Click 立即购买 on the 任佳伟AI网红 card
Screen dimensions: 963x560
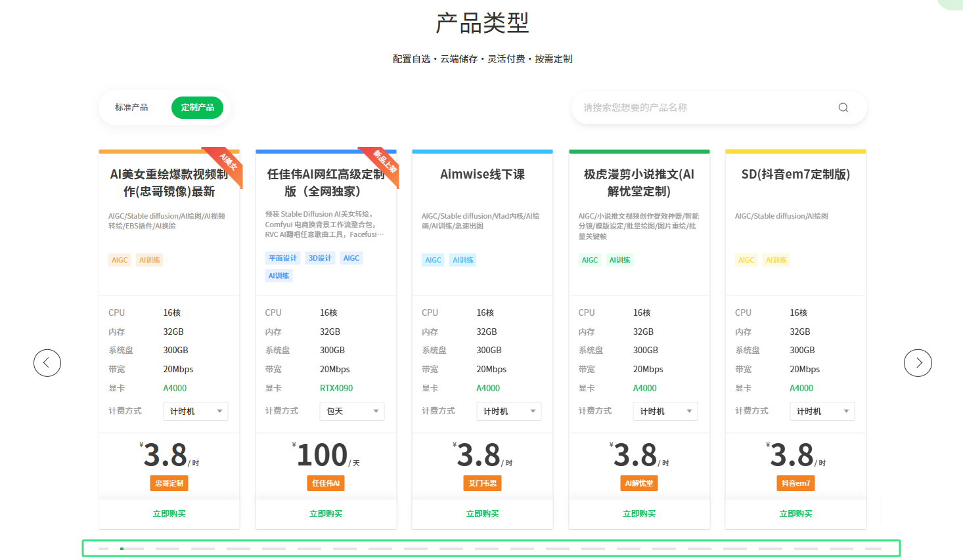tap(326, 514)
